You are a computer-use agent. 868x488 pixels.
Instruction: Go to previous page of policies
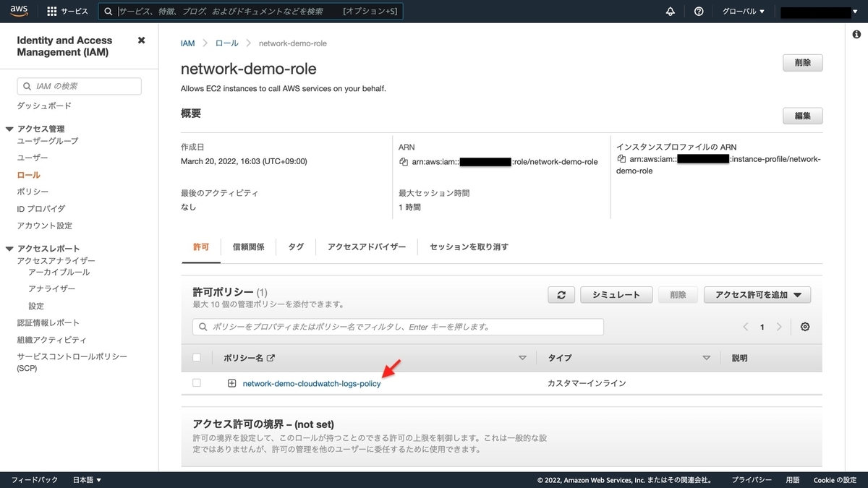(x=746, y=327)
